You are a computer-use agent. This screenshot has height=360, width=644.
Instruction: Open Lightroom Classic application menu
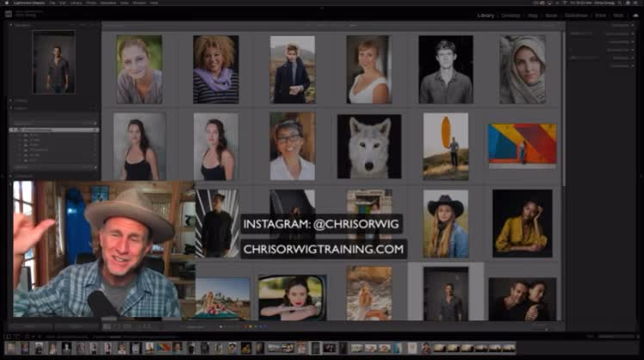29,3
